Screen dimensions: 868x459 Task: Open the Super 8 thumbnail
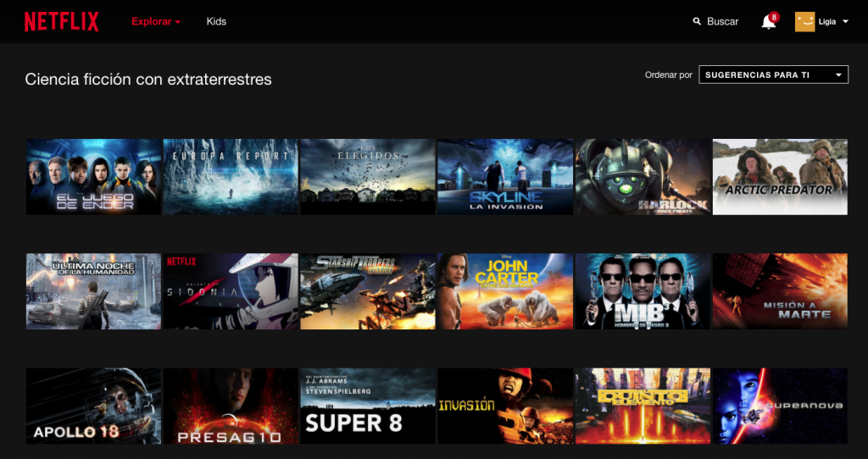tap(368, 406)
